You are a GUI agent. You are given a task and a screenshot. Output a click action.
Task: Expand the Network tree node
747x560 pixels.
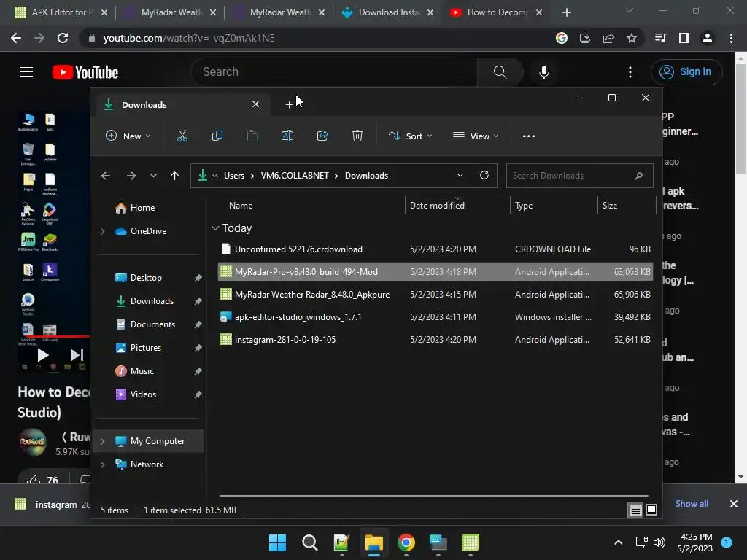[x=102, y=464]
